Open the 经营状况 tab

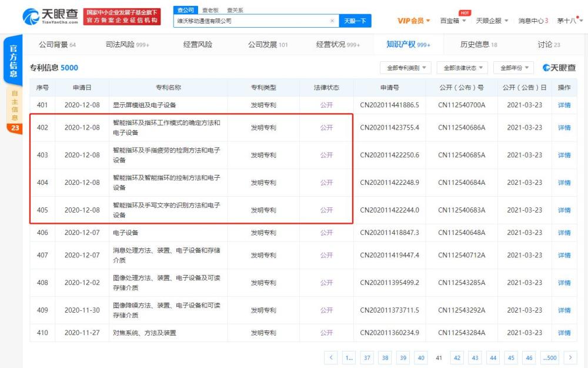pos(338,45)
